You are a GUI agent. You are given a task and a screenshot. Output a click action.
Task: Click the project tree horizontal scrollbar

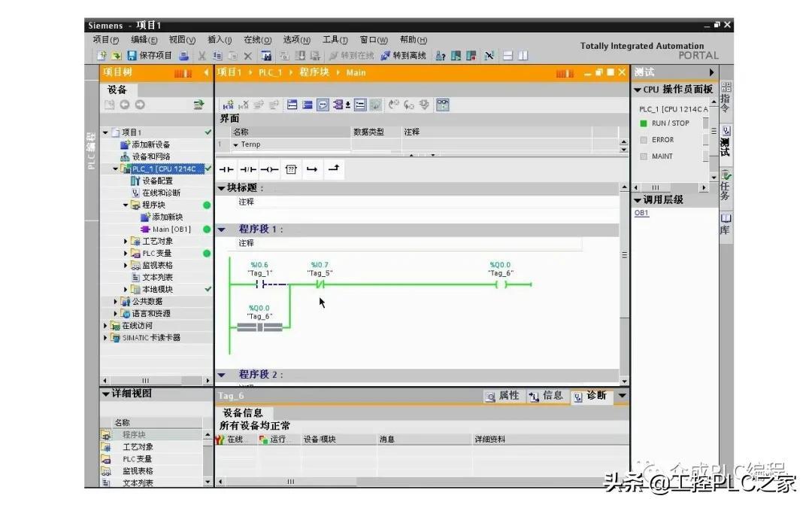coord(156,381)
